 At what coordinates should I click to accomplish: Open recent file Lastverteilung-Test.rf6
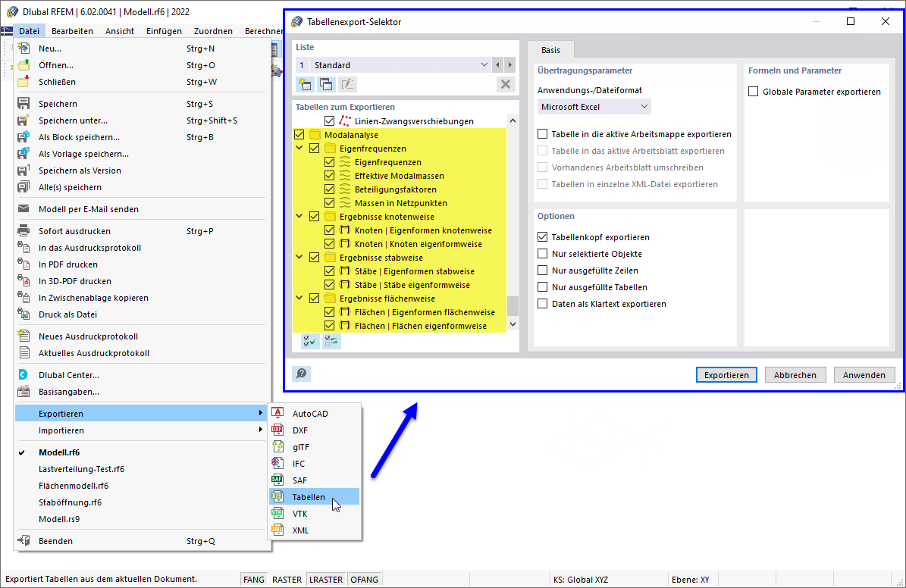81,469
